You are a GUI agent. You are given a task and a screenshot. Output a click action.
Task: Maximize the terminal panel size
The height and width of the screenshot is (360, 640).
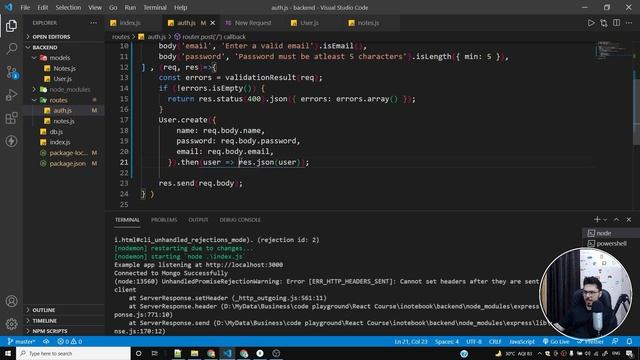coord(616,220)
